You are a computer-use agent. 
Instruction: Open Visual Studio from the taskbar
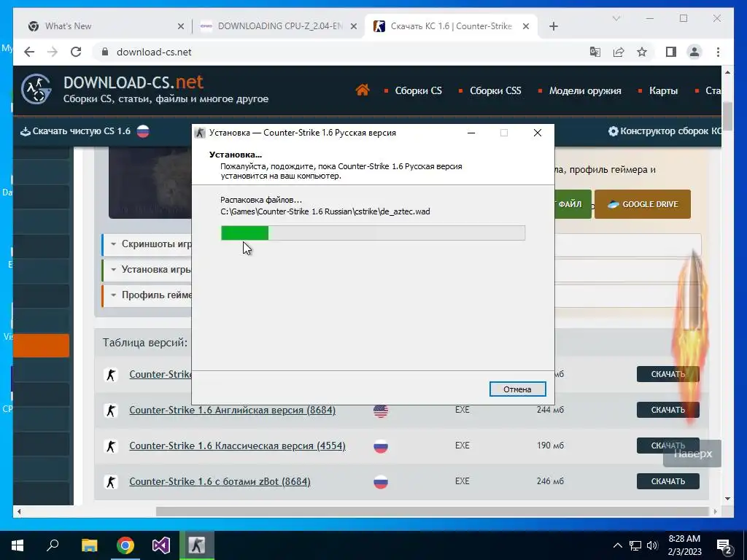click(x=161, y=545)
